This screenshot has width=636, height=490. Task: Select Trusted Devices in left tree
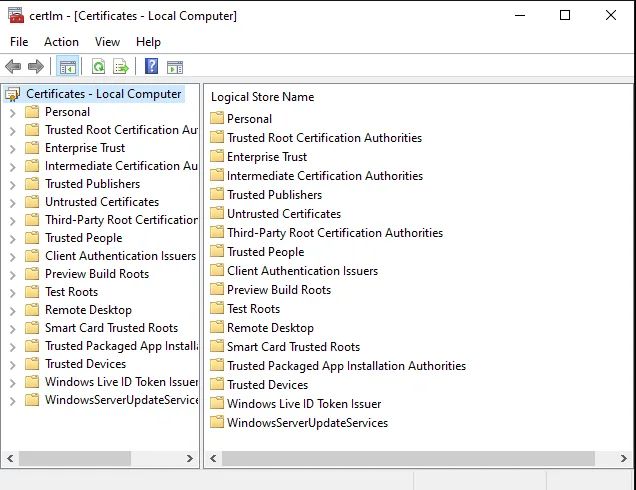(x=86, y=364)
